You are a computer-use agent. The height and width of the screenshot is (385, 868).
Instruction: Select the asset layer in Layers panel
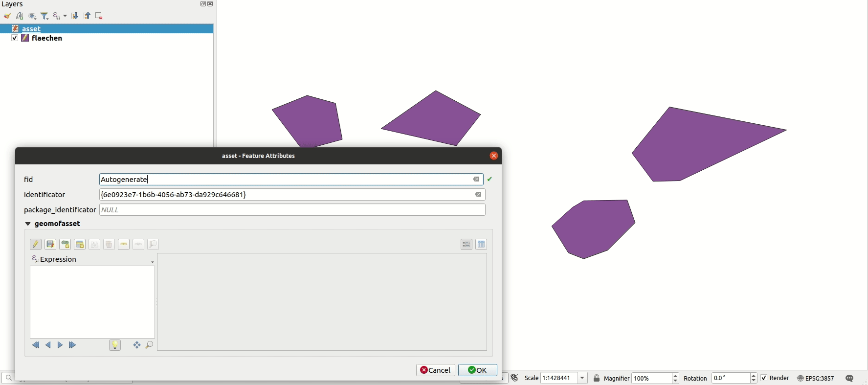pos(107,29)
